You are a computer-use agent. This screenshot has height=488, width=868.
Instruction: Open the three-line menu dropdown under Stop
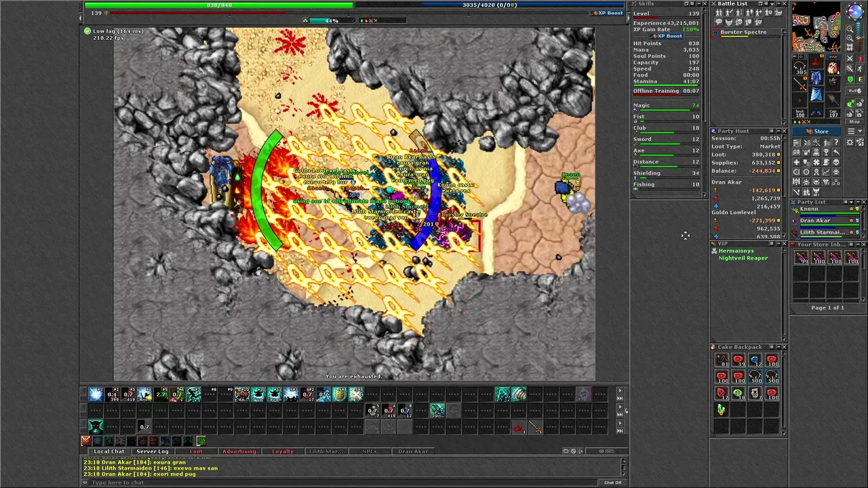click(x=855, y=131)
